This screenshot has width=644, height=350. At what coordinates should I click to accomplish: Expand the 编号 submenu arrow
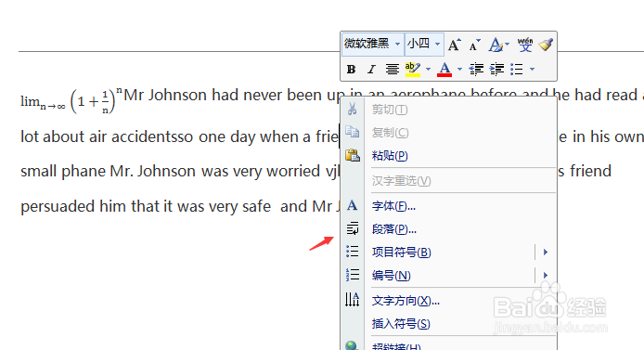click(546, 275)
